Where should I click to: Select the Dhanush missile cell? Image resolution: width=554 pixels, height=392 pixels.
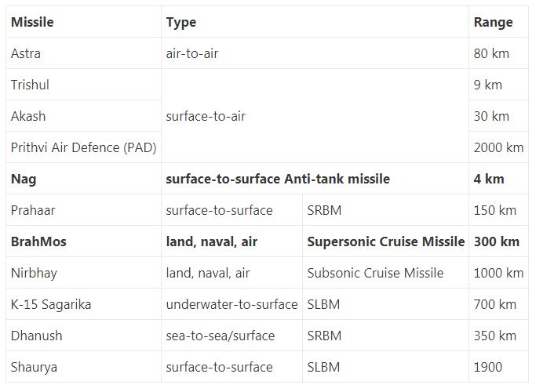83,336
